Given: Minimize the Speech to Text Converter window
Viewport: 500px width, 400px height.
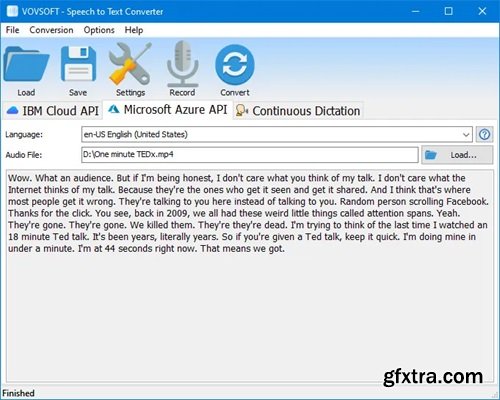Looking at the screenshot, I should [416, 11].
